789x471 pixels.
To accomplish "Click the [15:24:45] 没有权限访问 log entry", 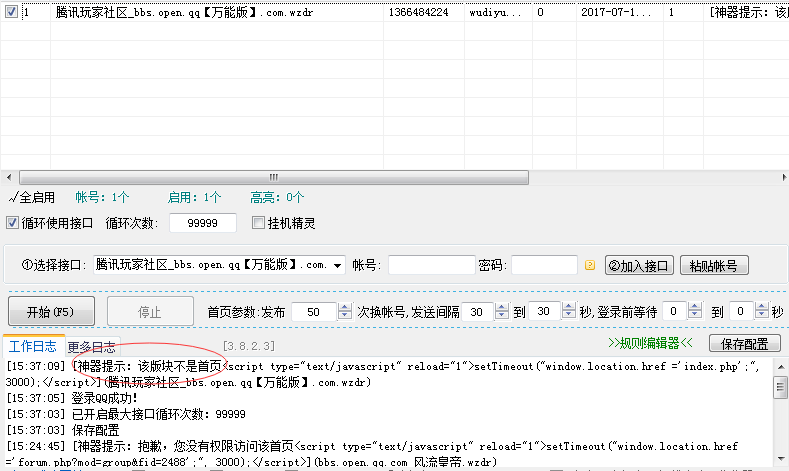I will point(372,453).
